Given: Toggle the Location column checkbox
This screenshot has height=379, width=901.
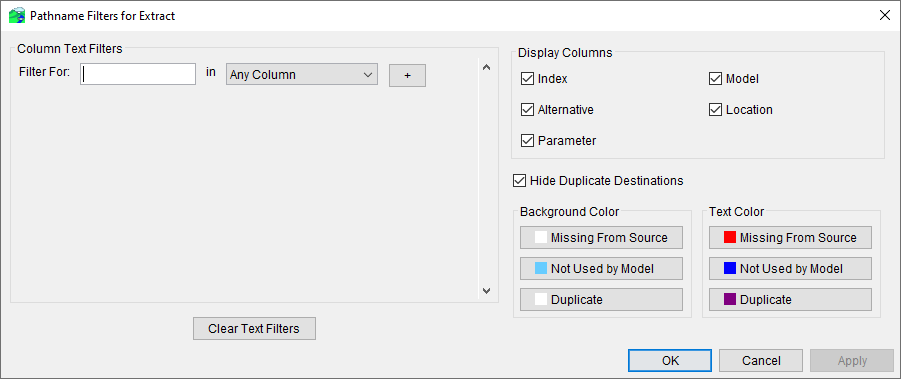Looking at the screenshot, I should coord(715,110).
